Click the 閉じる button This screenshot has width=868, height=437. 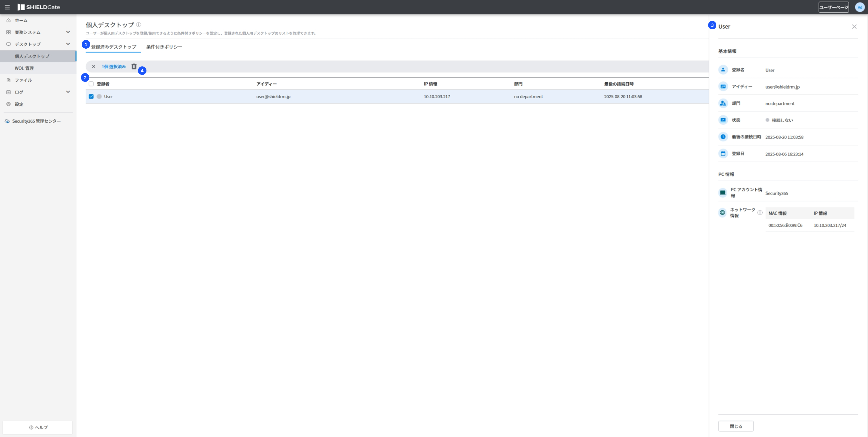736,426
